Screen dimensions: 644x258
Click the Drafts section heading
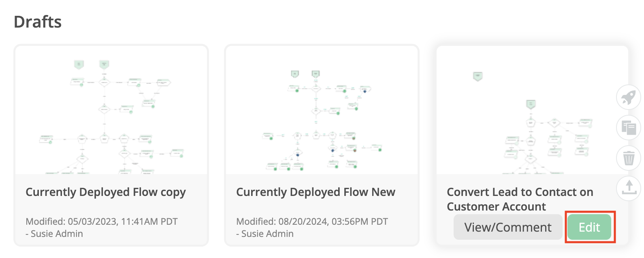[38, 22]
